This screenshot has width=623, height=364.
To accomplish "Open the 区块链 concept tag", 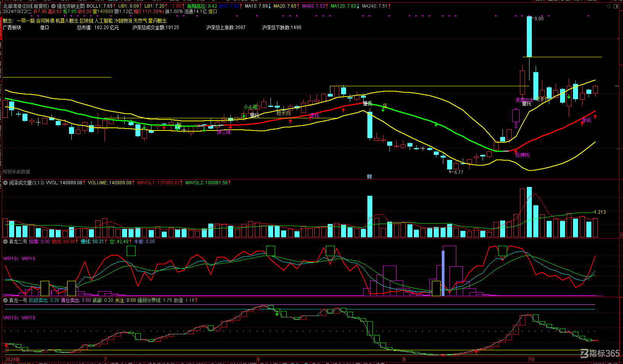I will coord(86,21).
